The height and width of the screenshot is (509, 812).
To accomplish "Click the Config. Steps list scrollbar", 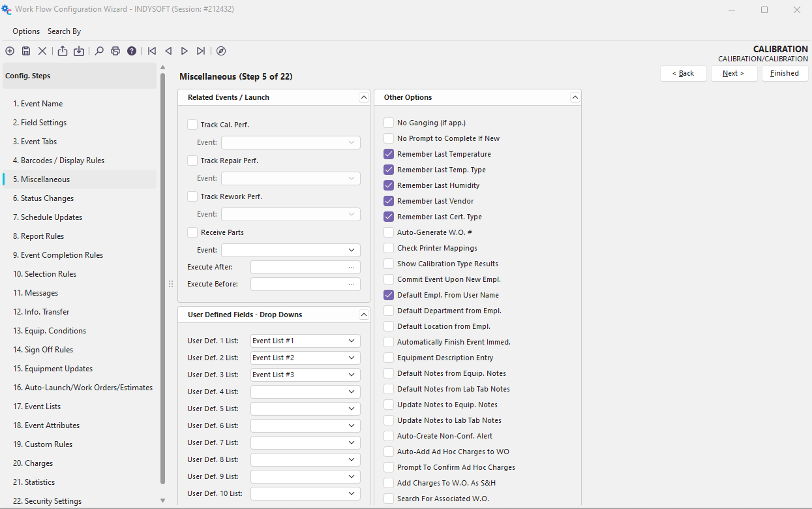I will (x=162, y=281).
